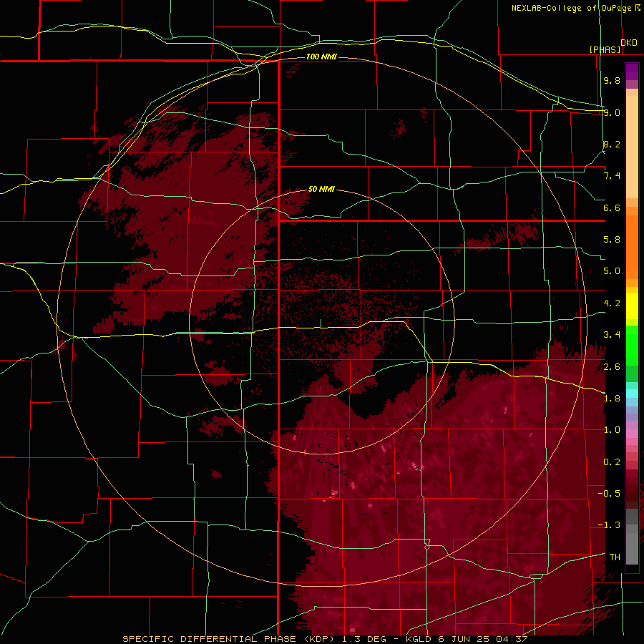This screenshot has width=644, height=644.
Task: Click the 0.2 scale value
Action: [612, 462]
